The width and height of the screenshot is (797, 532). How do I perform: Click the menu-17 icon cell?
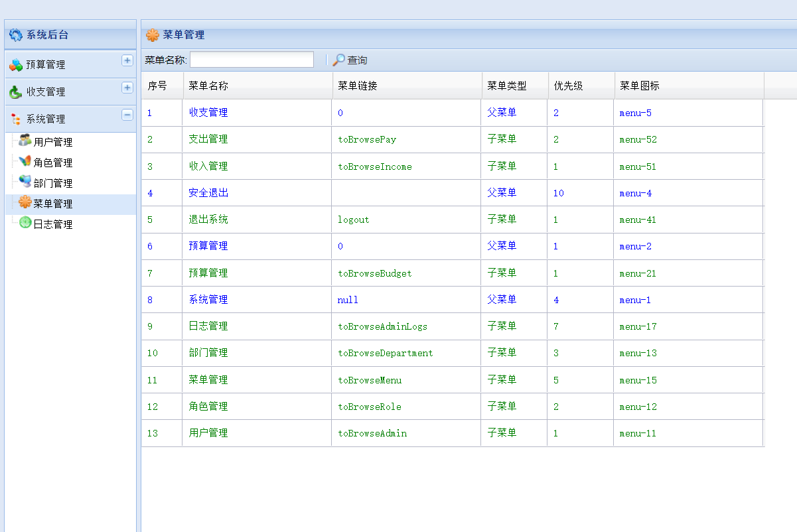pyautogui.click(x=688, y=326)
